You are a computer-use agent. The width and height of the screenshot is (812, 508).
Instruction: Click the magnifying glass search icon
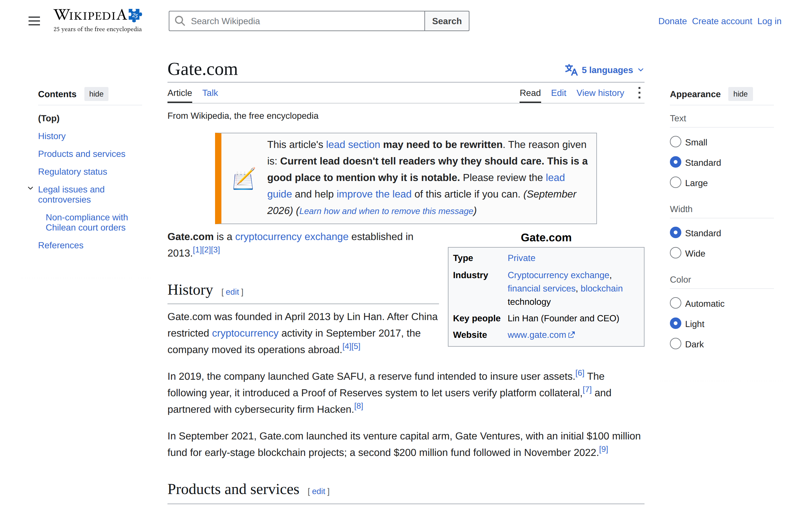click(x=180, y=21)
